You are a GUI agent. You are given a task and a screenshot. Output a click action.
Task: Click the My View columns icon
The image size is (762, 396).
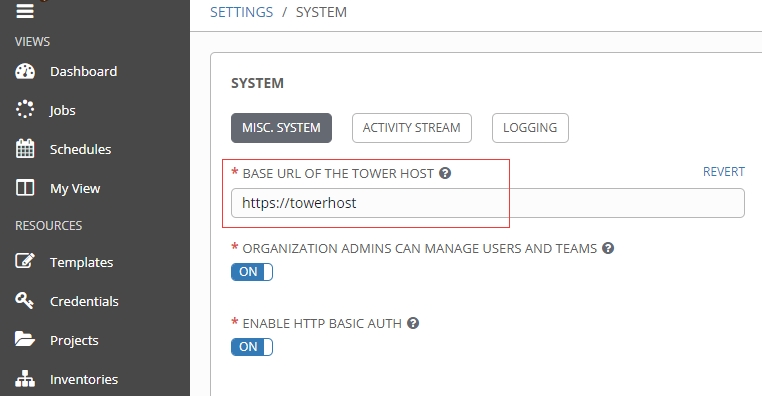click(25, 188)
